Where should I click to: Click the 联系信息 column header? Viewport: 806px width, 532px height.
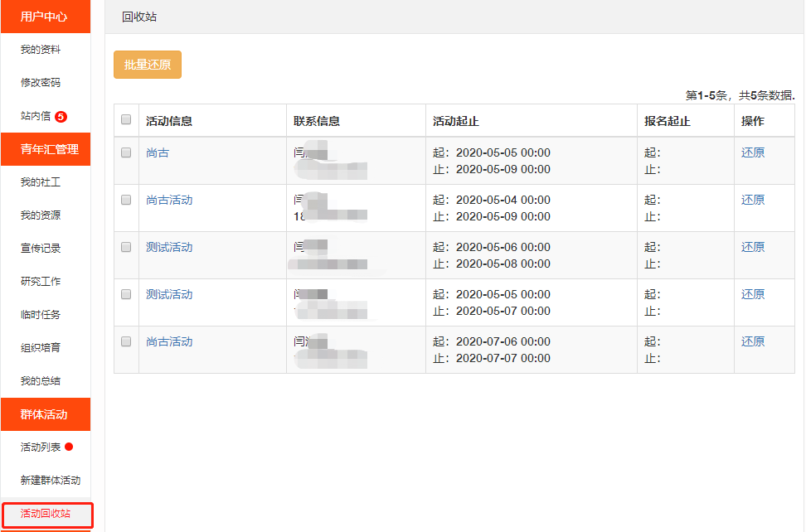pos(317,121)
